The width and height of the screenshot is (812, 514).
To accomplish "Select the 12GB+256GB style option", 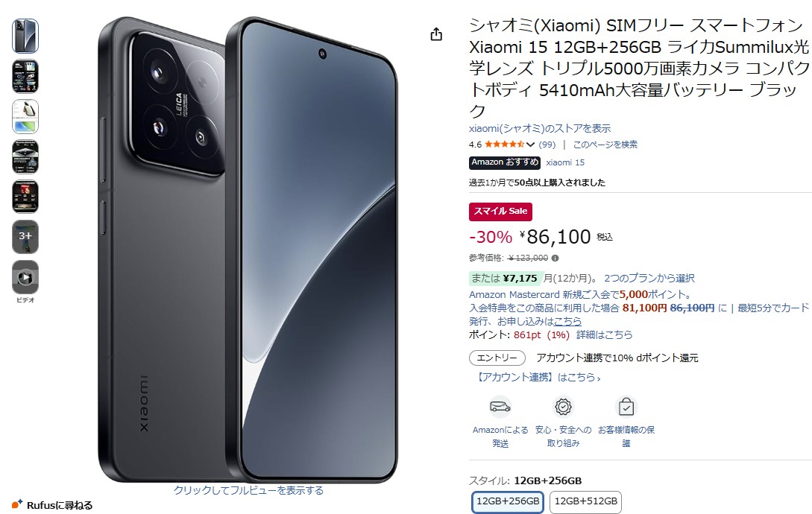I will click(x=508, y=501).
